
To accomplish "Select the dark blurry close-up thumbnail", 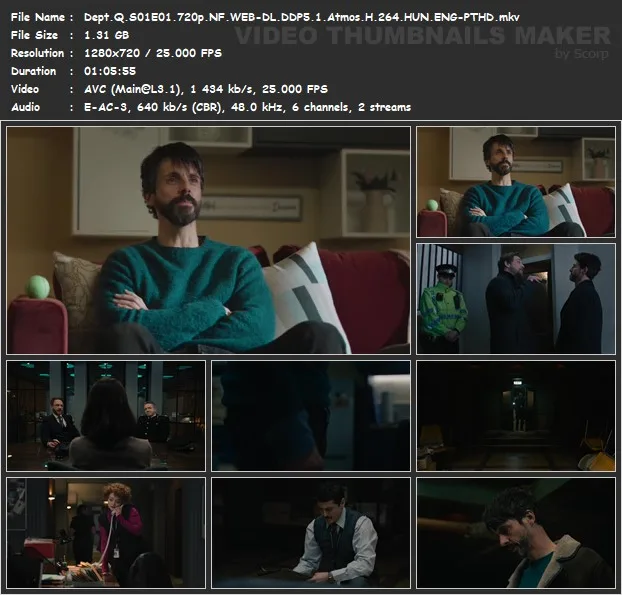I will [x=311, y=416].
